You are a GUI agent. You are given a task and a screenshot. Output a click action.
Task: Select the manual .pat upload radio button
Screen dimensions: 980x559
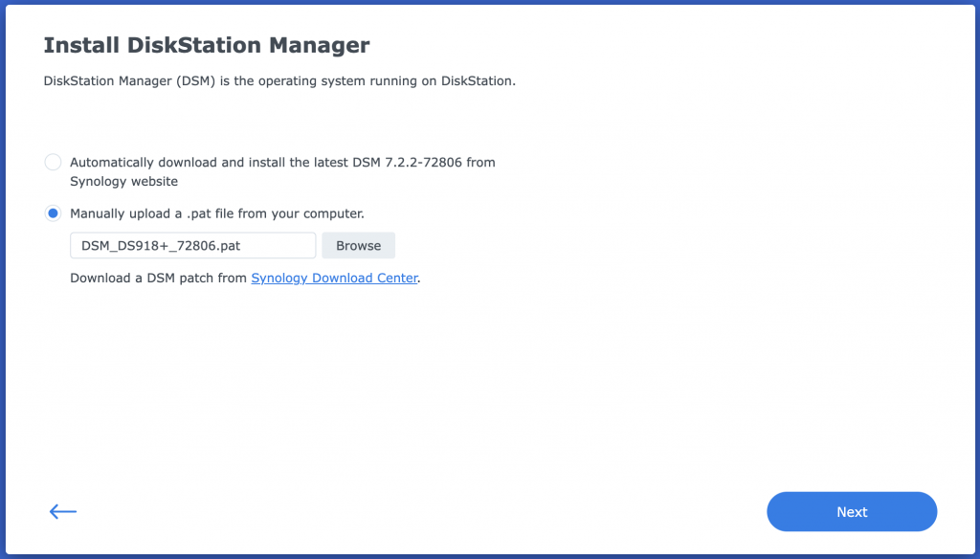[x=54, y=213]
